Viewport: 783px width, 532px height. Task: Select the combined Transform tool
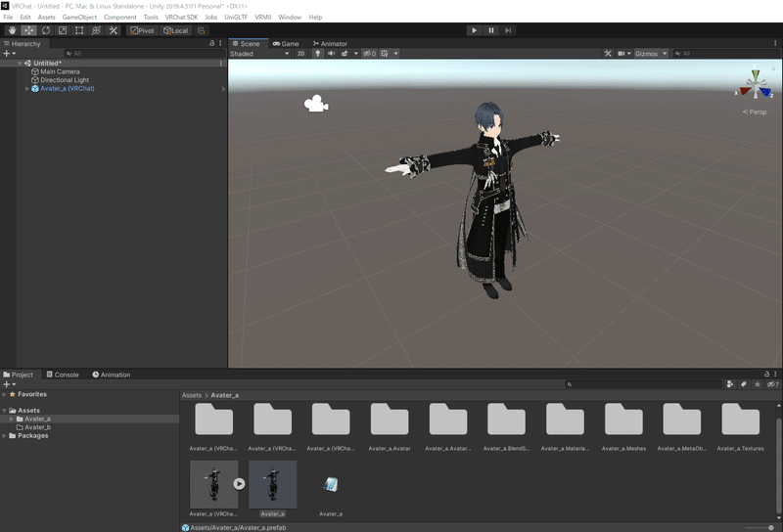96,30
